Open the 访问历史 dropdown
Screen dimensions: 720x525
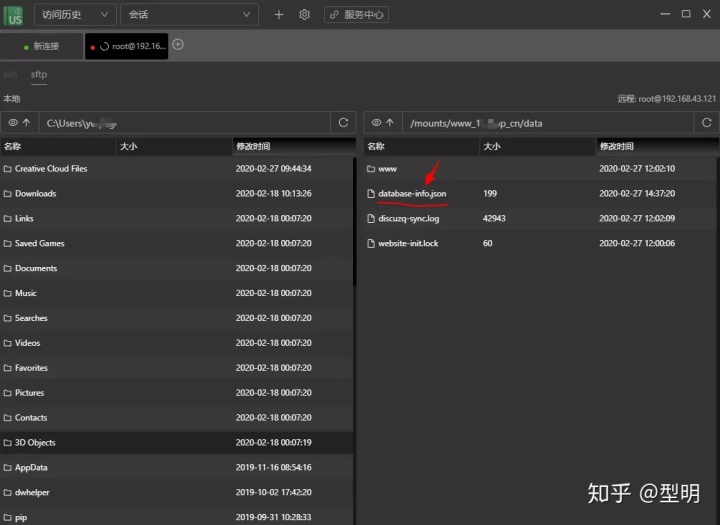coord(75,15)
